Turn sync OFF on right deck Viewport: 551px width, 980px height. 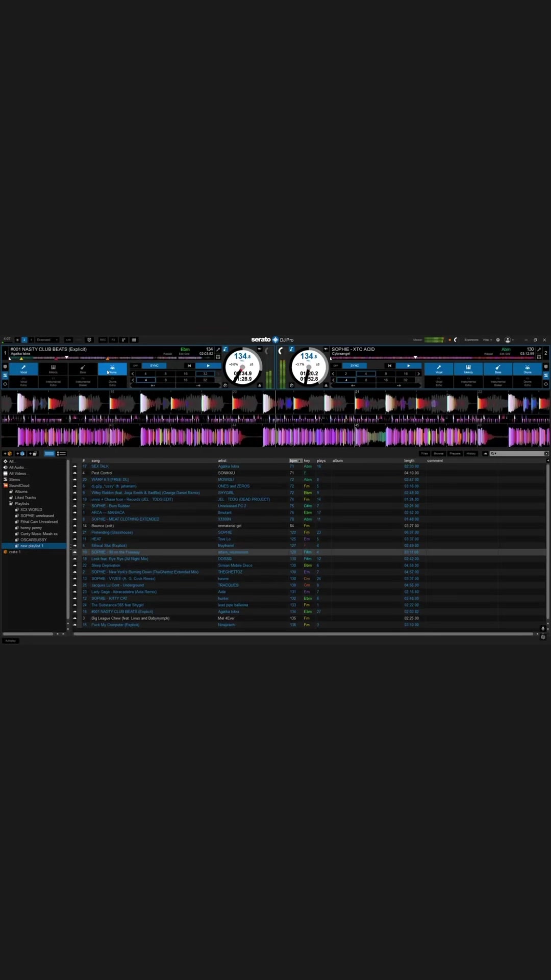point(336,365)
